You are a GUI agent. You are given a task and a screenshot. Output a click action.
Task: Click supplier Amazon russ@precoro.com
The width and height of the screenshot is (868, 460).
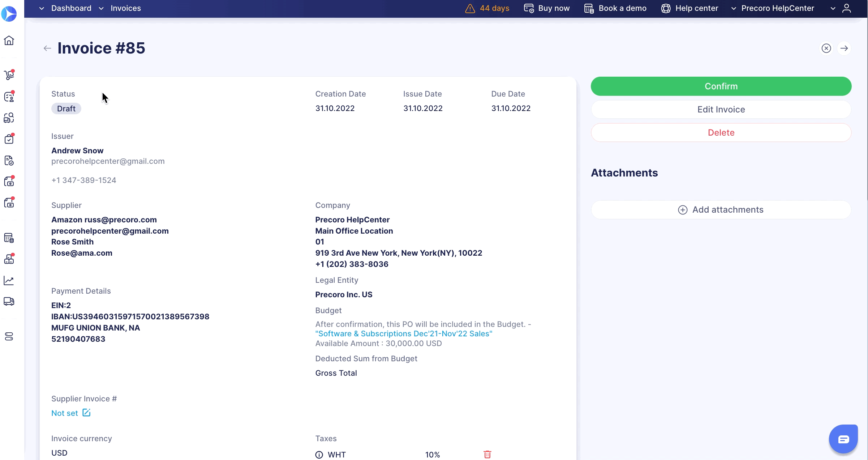[x=104, y=220]
